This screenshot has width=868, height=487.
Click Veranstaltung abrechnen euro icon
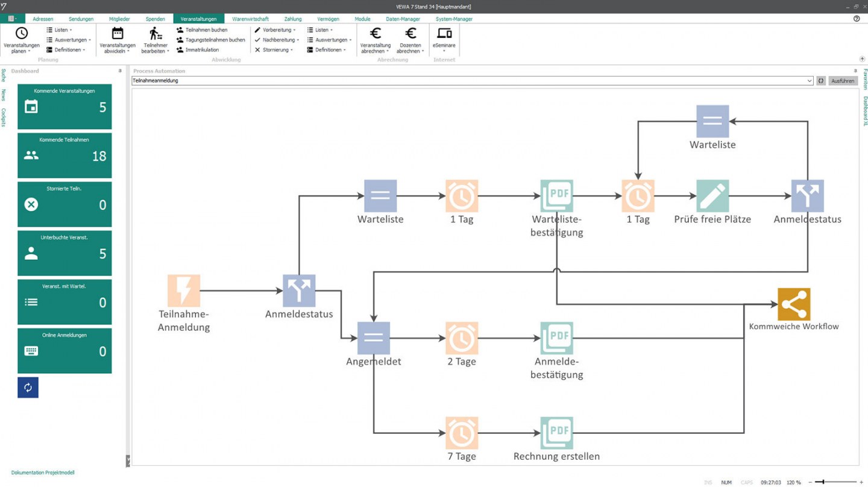tap(376, 33)
